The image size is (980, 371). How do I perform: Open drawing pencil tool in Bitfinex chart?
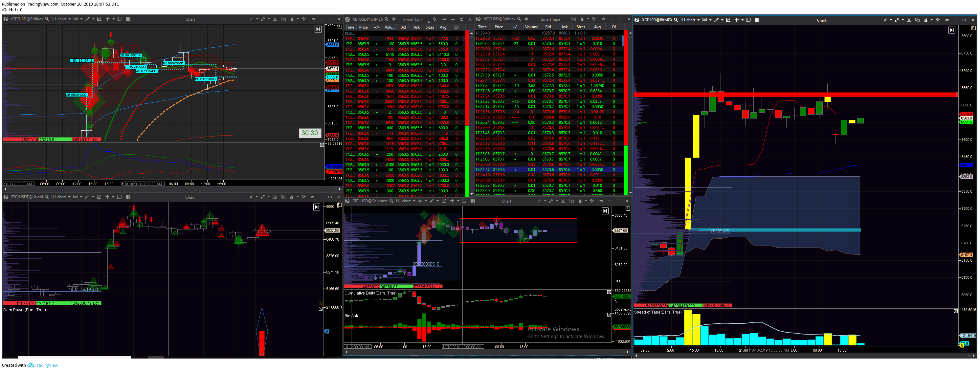tap(87, 19)
